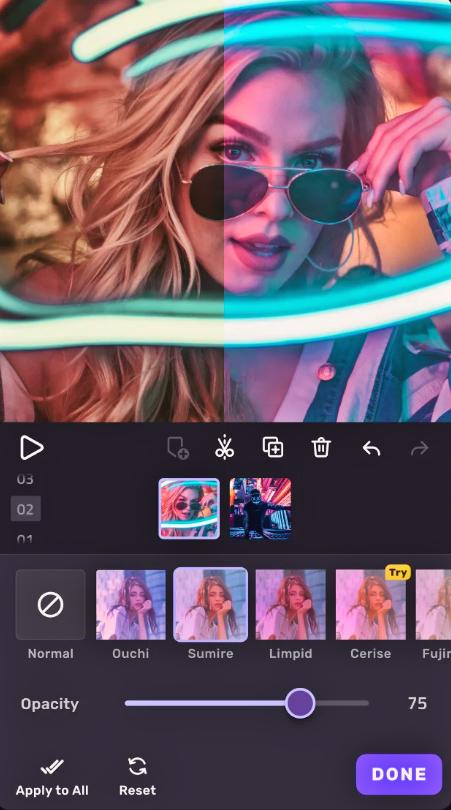451x810 pixels.
Task: Tap the add clip marker icon
Action: 178,447
